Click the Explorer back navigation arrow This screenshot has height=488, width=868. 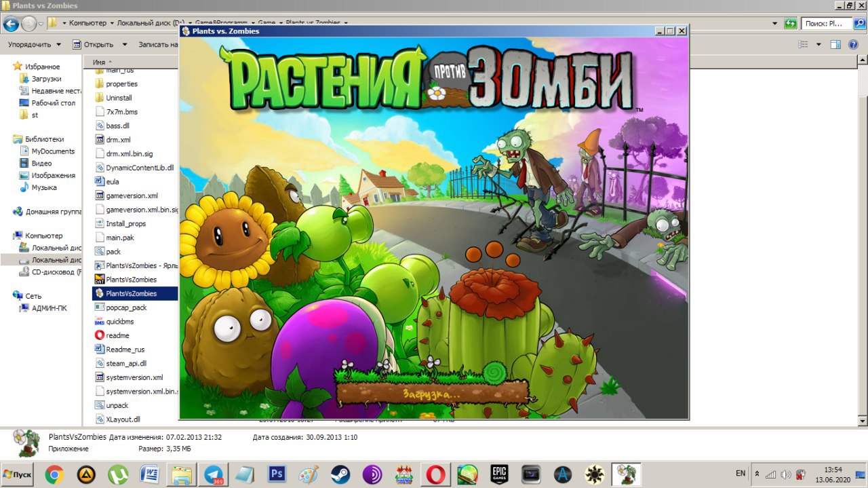pyautogui.click(x=11, y=24)
